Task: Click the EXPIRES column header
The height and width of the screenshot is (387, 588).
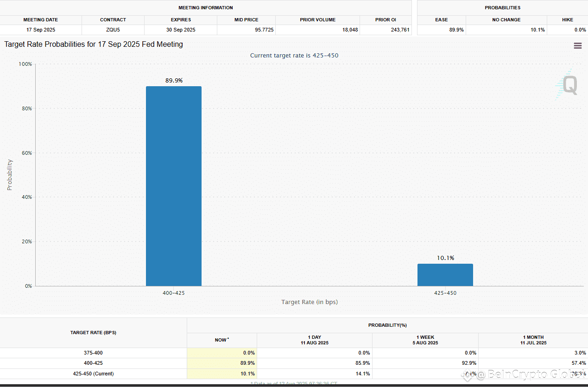Action: (181, 20)
